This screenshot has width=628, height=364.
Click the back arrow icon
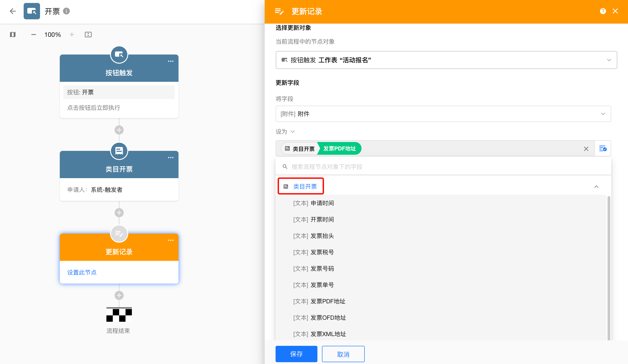[13, 11]
